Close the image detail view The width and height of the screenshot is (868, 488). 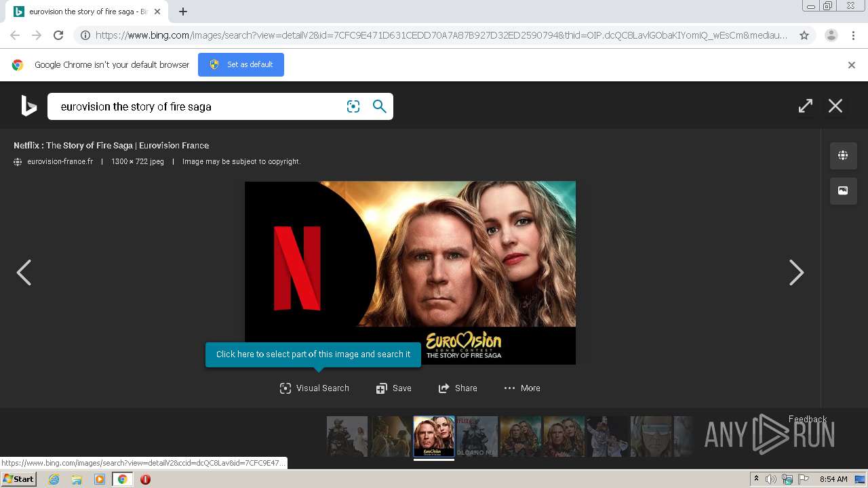pyautogui.click(x=835, y=106)
